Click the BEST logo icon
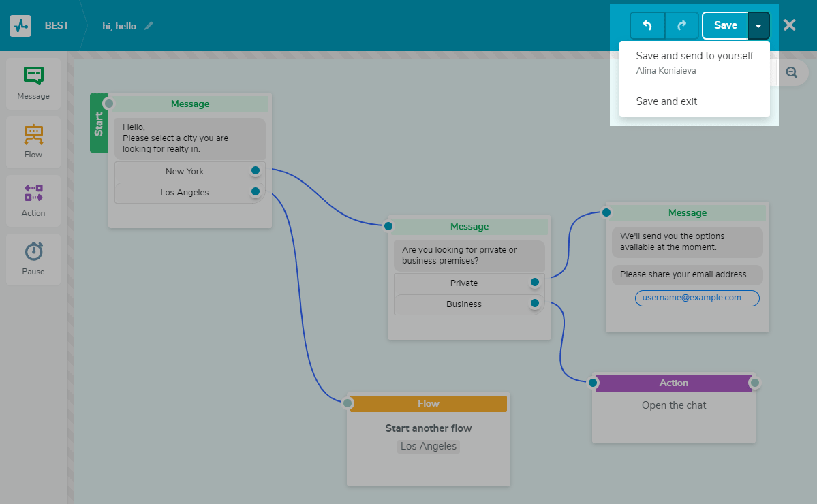The height and width of the screenshot is (504, 817). [x=20, y=25]
